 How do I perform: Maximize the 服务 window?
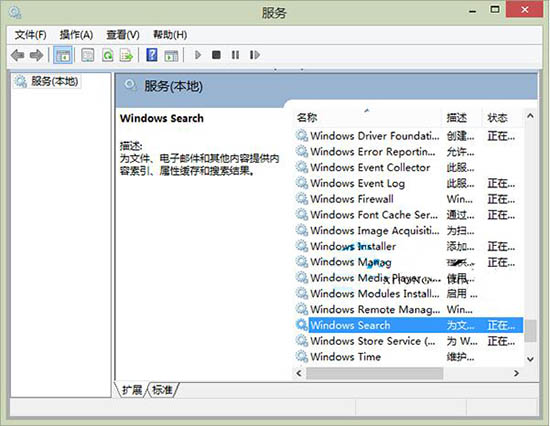pyautogui.click(x=495, y=10)
